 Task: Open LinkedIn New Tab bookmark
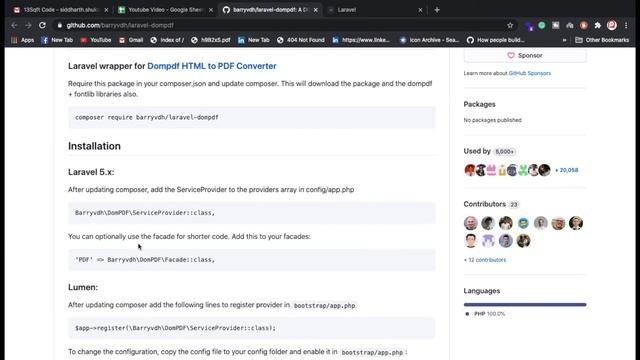pos(254,40)
